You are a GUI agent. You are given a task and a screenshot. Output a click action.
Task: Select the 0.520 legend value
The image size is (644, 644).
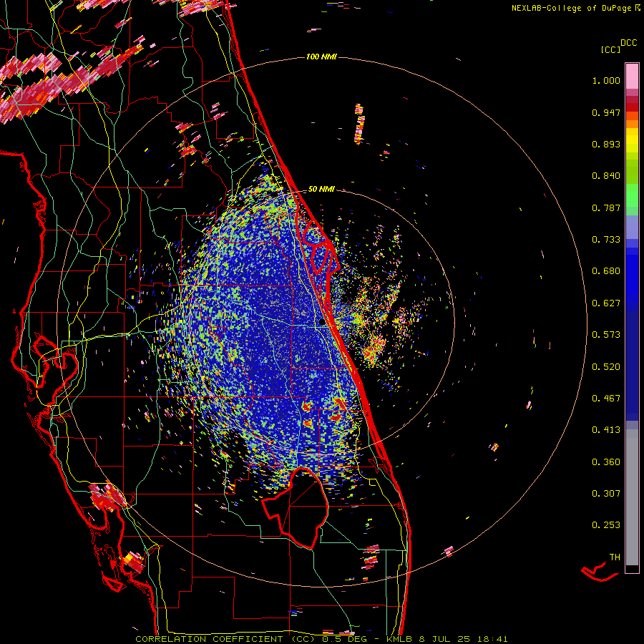(606, 367)
